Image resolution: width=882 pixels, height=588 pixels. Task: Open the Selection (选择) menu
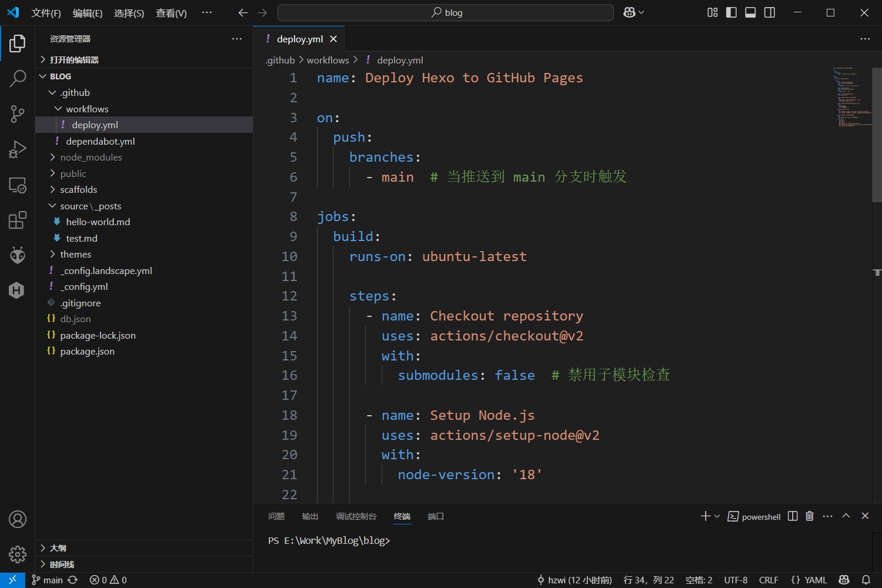pos(129,13)
